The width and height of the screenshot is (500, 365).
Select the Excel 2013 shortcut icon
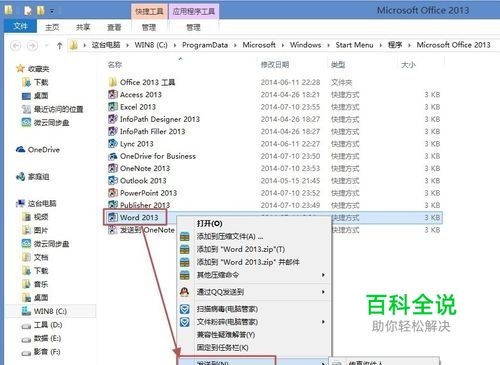click(x=113, y=107)
